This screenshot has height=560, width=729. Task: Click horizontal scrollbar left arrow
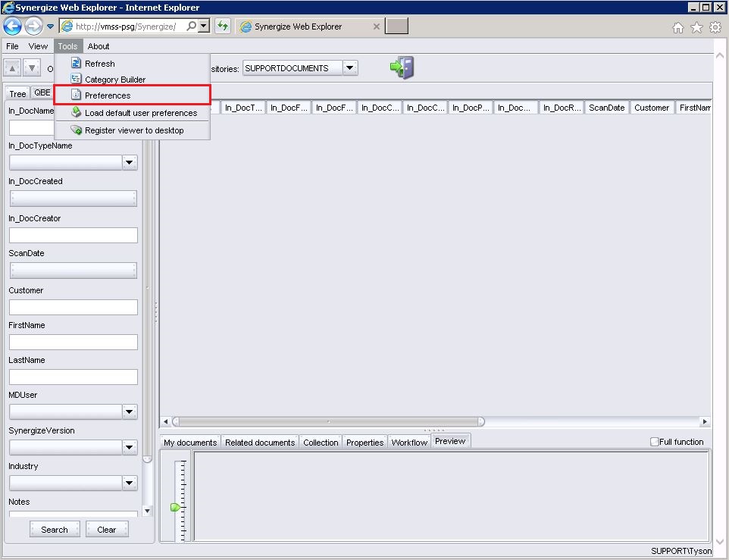point(166,421)
